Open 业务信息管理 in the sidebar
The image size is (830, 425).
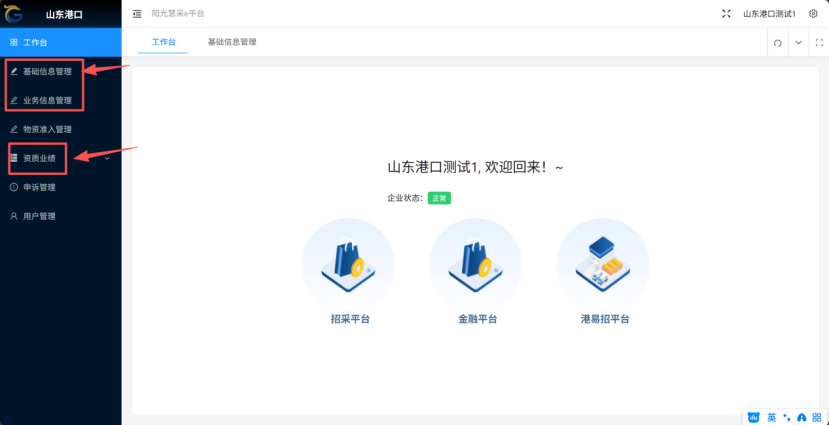pos(47,100)
